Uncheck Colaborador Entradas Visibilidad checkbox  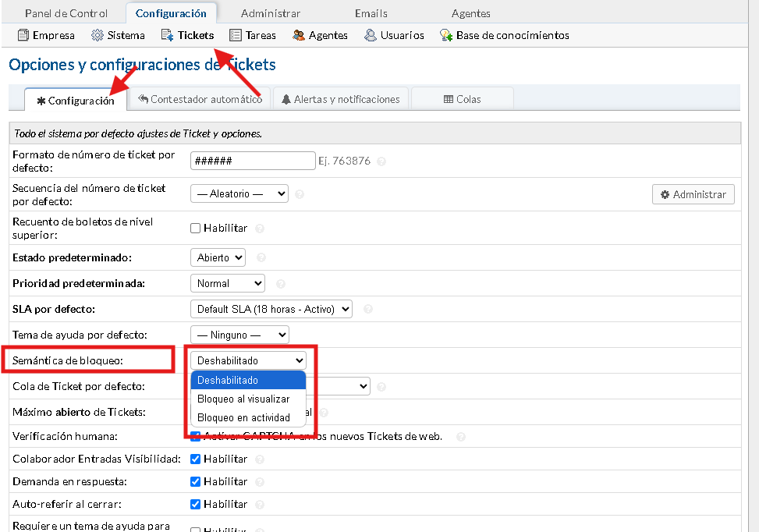point(196,459)
